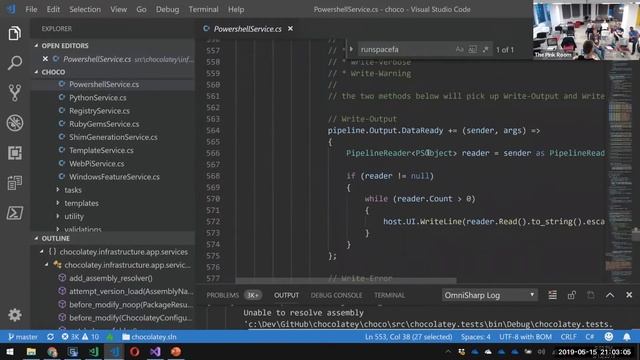
Task: Open the Explorer view in activity bar
Action: (x=15, y=33)
